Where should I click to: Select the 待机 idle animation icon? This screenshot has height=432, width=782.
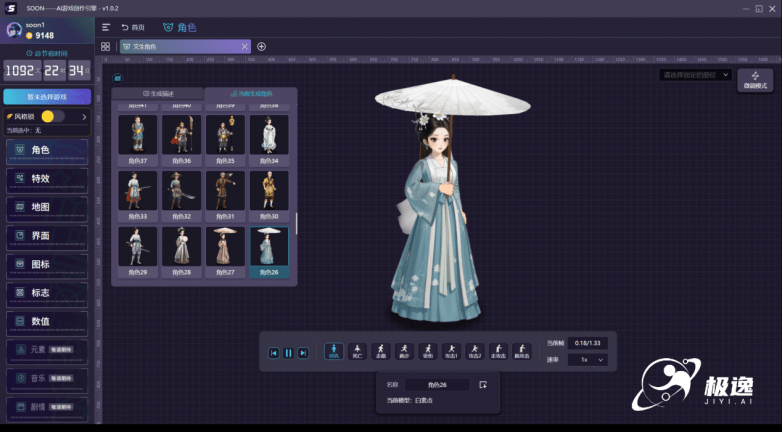[334, 351]
